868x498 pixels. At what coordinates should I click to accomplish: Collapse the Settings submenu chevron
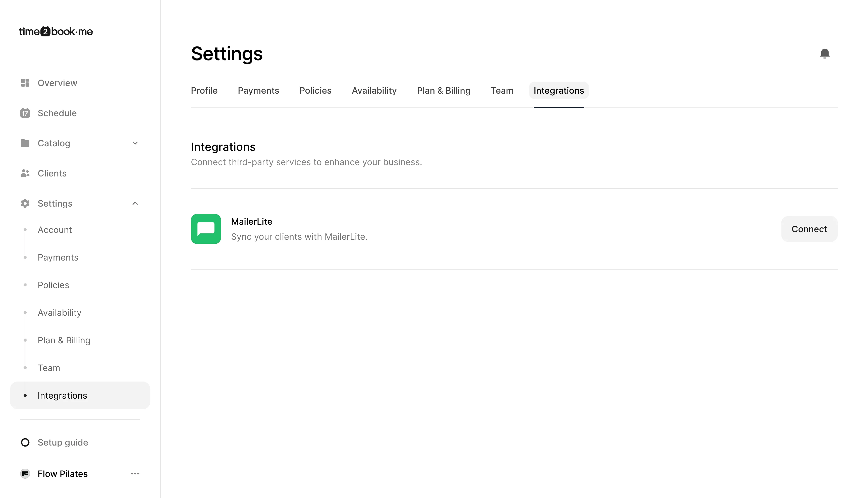pyautogui.click(x=135, y=204)
